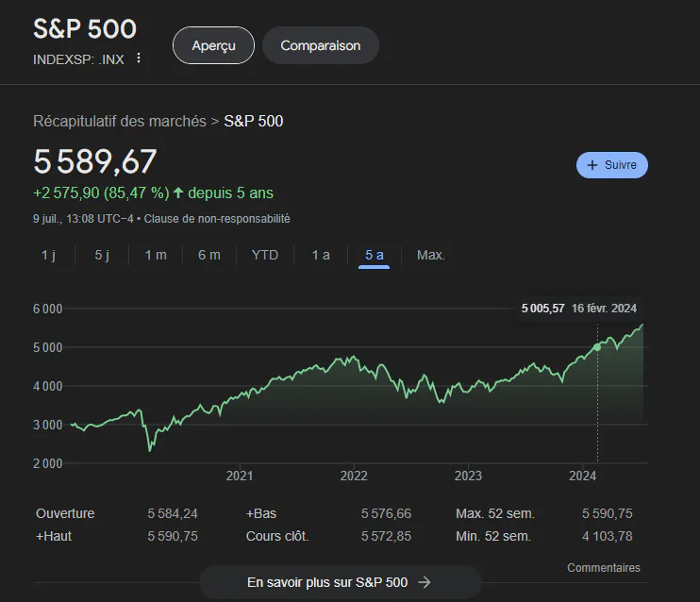This screenshot has height=602, width=700.
Task: Open the Commentaires link
Action: pos(604,568)
